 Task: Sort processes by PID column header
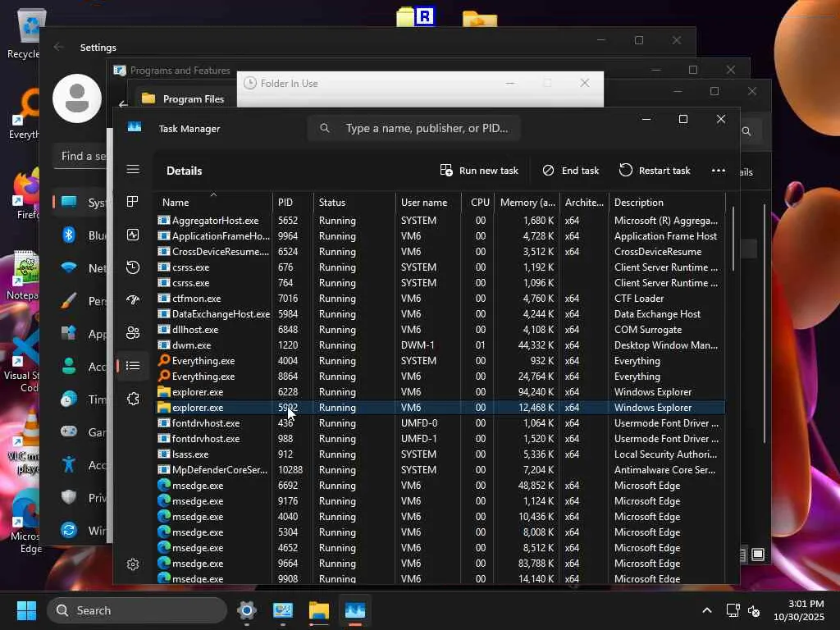click(x=285, y=203)
